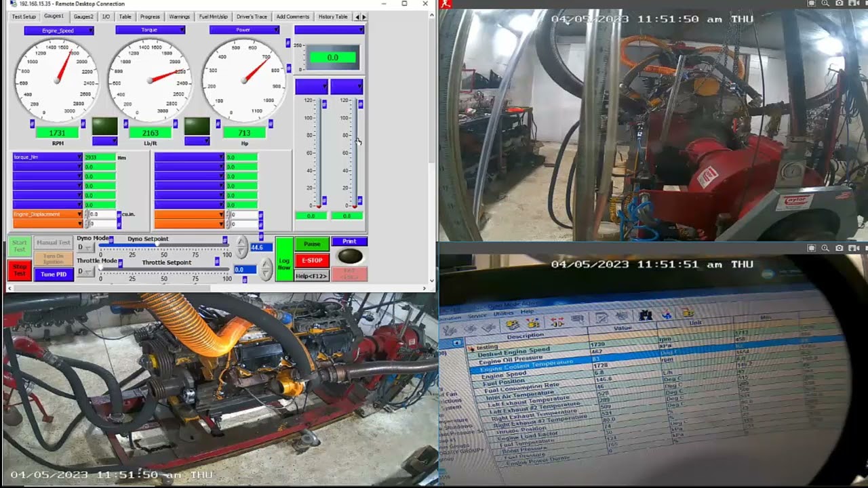This screenshot has width=868, height=488.
Task: Click the red camera viewer app icon
Action: [x=445, y=3]
